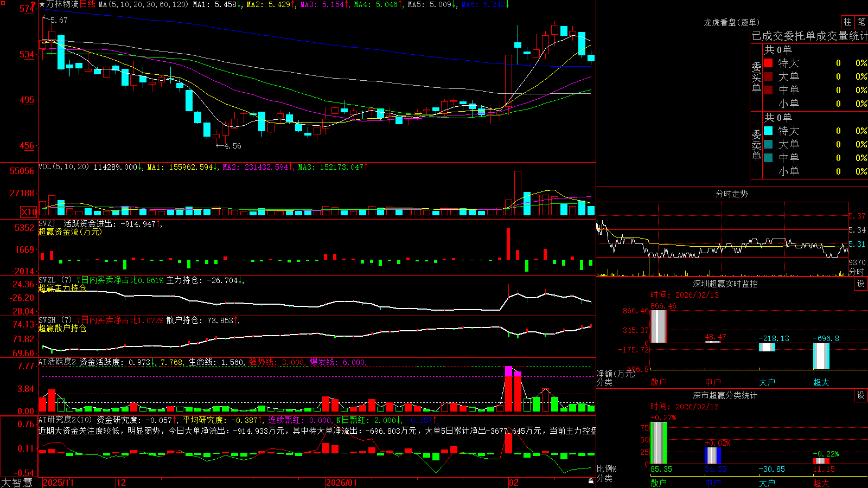The width and height of the screenshot is (868, 488).
Task: Click the dark red 大单 swatch under 委买单
Action: 768,76
